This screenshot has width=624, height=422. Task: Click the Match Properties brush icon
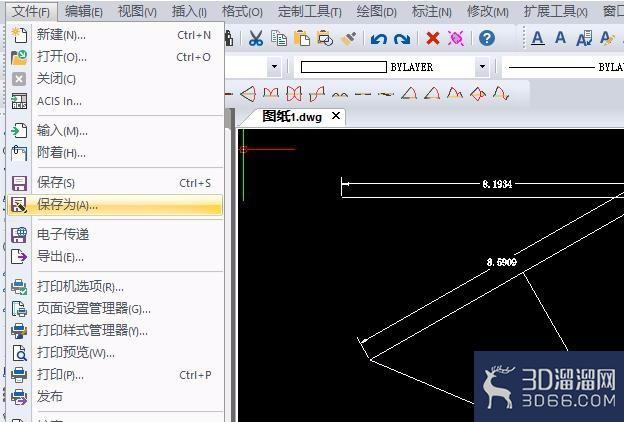tap(349, 39)
